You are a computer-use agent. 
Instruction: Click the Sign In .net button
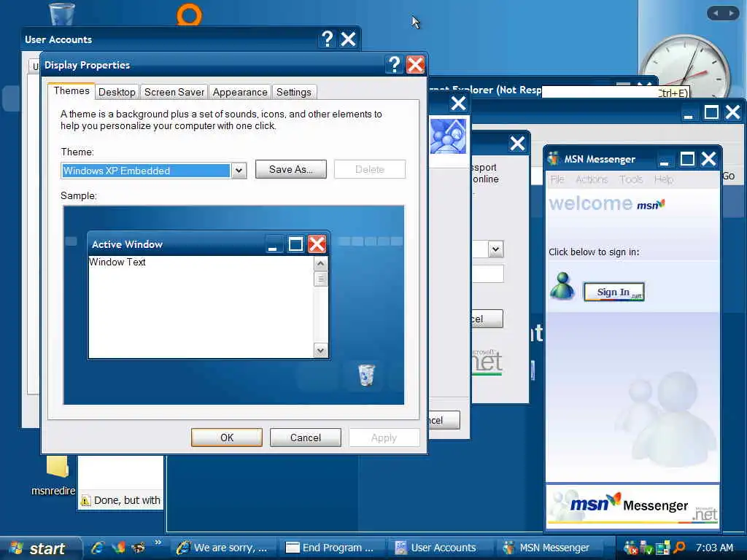click(x=614, y=292)
